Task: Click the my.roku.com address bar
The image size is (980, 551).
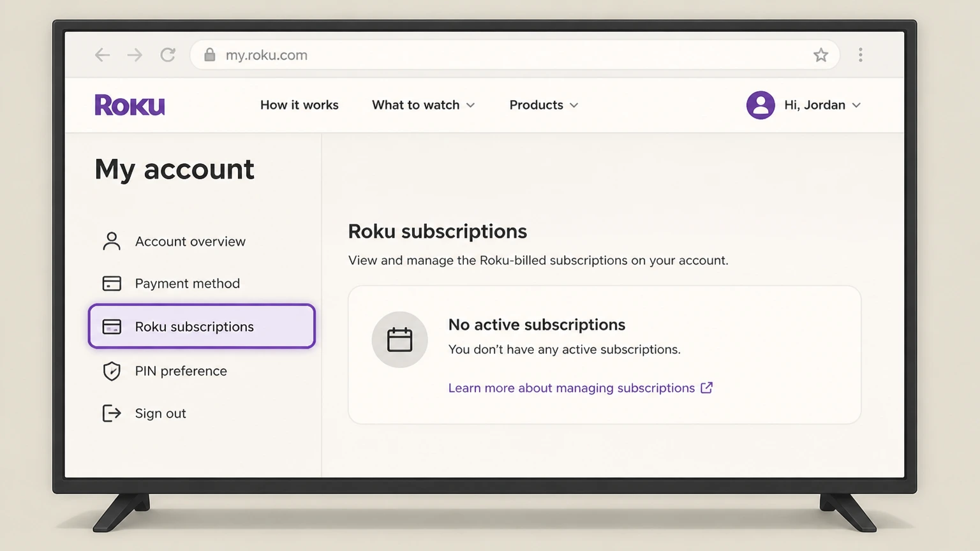Action: (514, 55)
